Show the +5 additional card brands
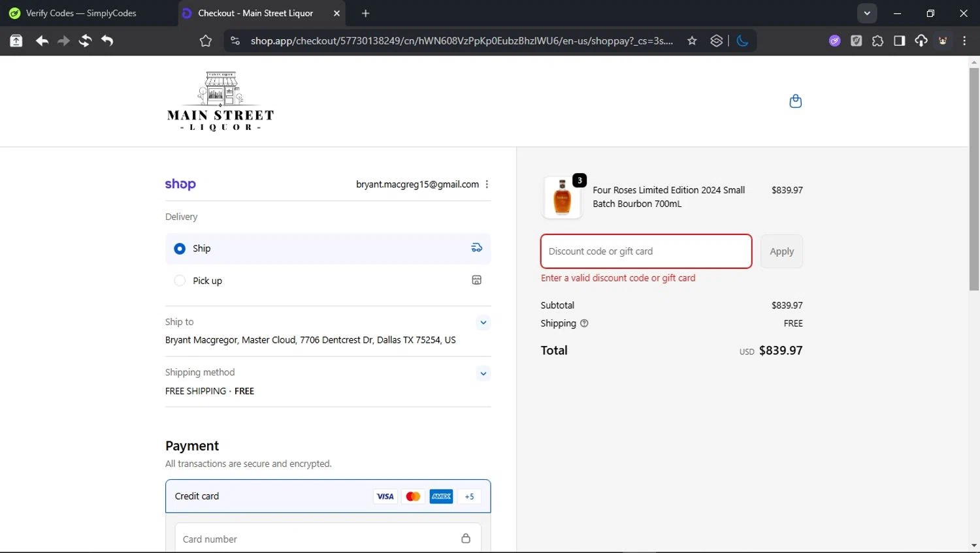This screenshot has height=553, width=980. coord(469,496)
